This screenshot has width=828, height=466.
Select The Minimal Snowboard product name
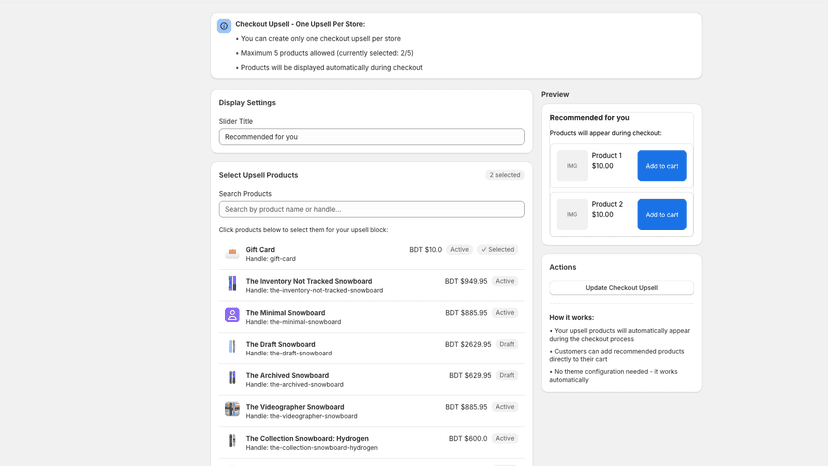pos(285,313)
